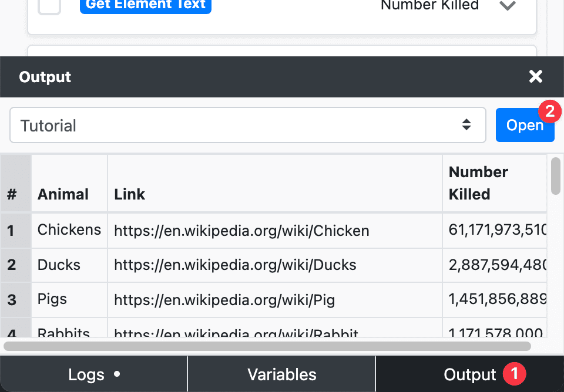Image resolution: width=564 pixels, height=392 pixels.
Task: Select the Animal column header
Action: (x=63, y=194)
